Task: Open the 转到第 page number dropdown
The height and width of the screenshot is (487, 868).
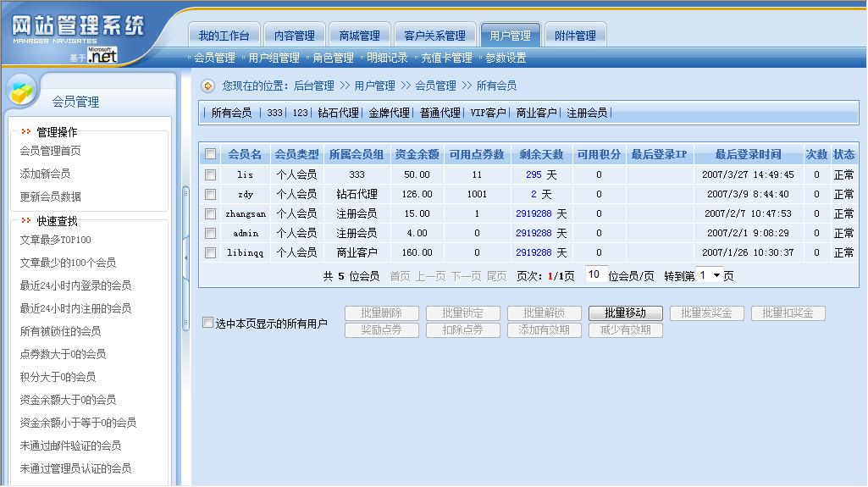Action: click(x=710, y=275)
